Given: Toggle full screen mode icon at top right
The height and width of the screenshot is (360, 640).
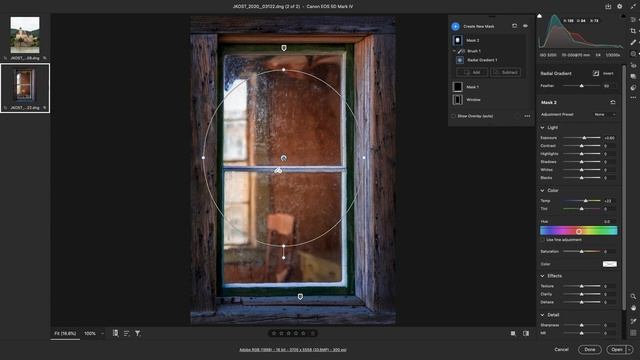Looking at the screenshot, I should coord(633,6).
